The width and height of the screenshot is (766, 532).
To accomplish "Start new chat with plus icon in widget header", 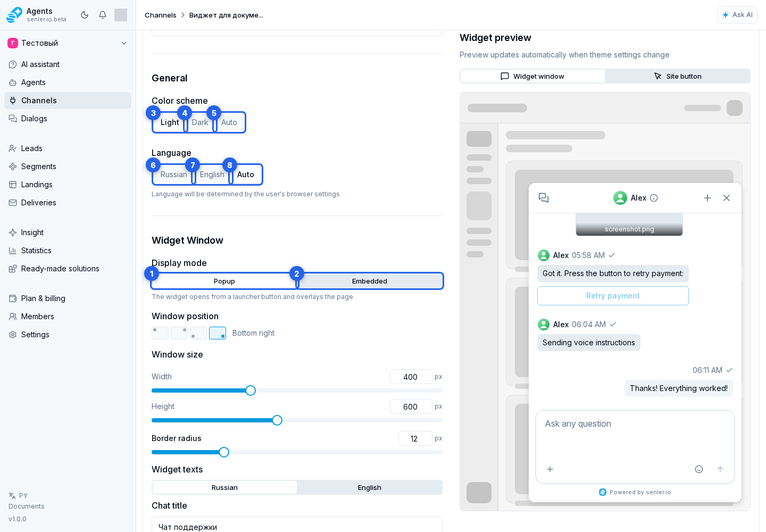I will [707, 198].
